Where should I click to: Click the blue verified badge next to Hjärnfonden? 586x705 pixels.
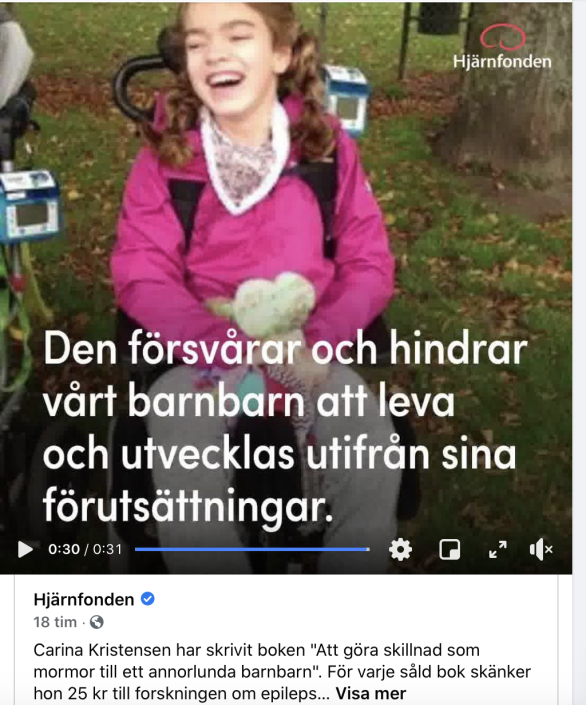point(148,599)
